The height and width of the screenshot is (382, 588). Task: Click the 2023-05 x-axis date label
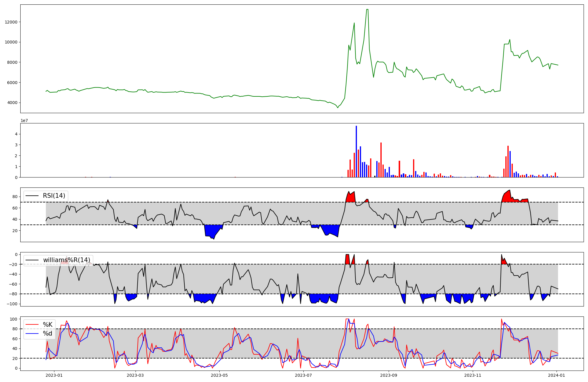[x=219, y=375]
